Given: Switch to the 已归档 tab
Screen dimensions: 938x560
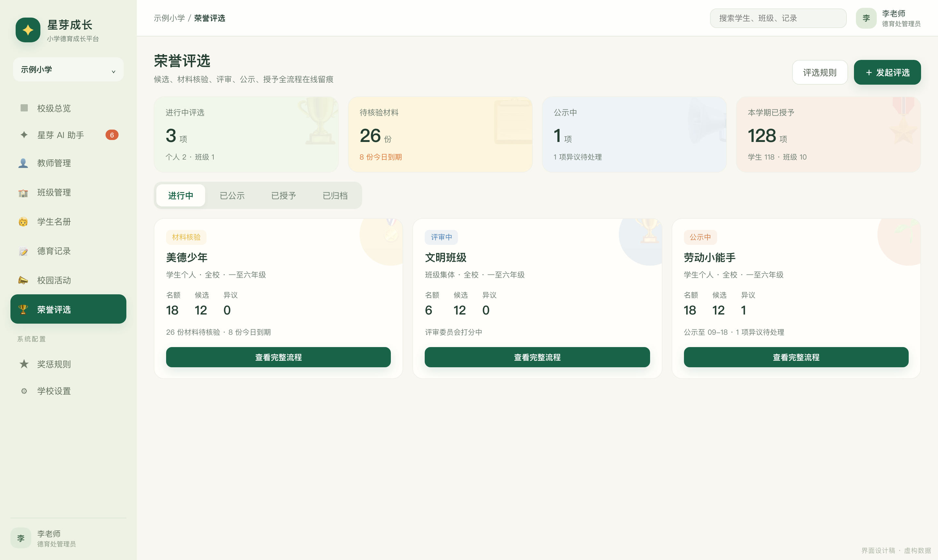Looking at the screenshot, I should pos(335,195).
